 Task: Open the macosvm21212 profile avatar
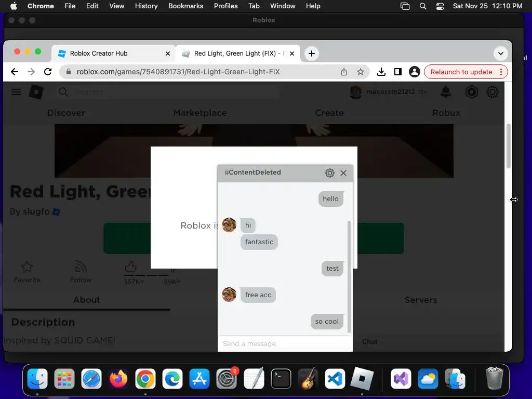tap(355, 92)
